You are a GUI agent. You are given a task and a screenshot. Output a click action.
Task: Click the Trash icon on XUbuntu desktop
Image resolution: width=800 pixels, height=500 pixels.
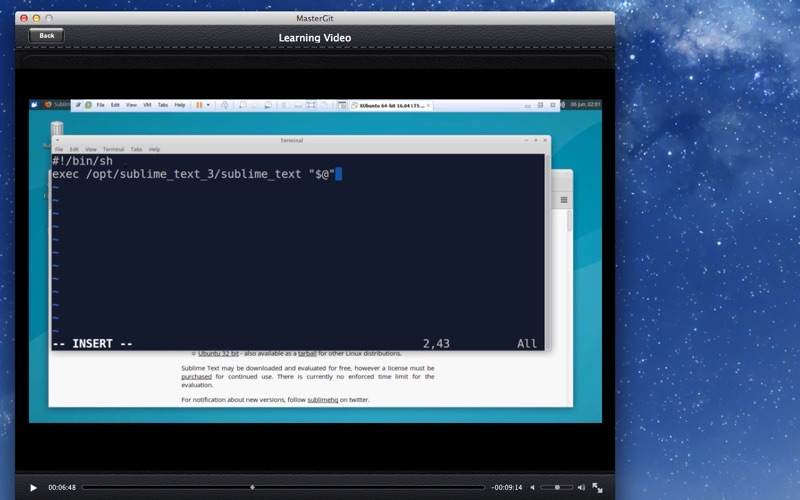[x=57, y=128]
